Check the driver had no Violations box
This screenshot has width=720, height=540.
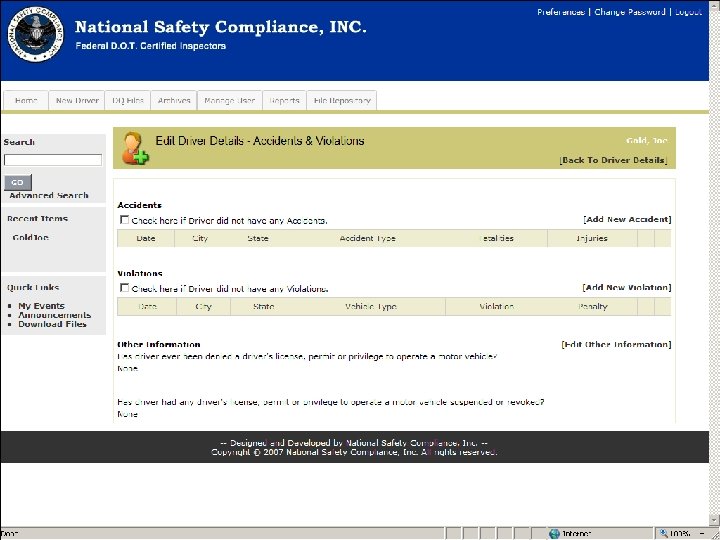point(124,288)
